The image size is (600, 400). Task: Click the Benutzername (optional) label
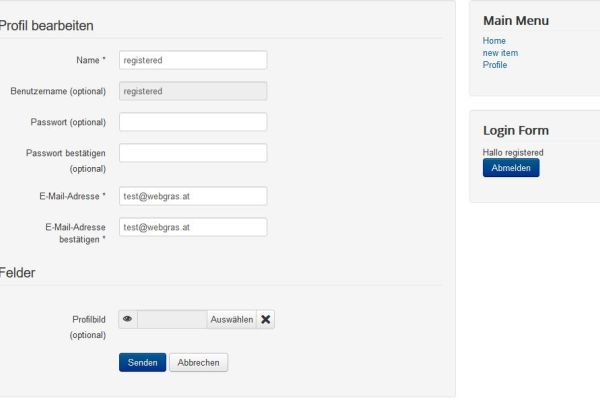pyautogui.click(x=58, y=91)
